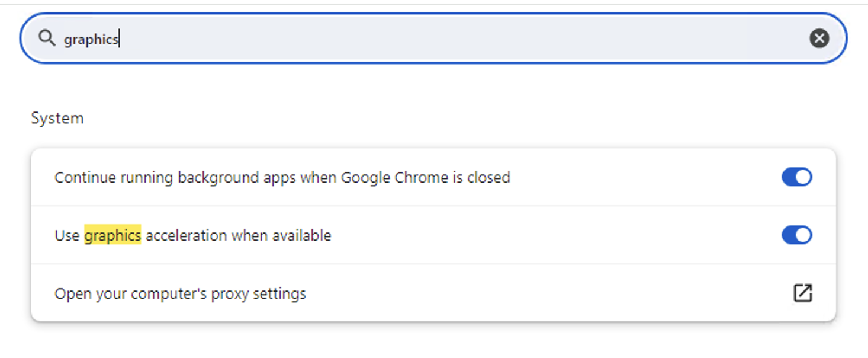Screen dimensions: 868x358
Task: Click the proxy settings external-link icon
Action: click(x=802, y=293)
